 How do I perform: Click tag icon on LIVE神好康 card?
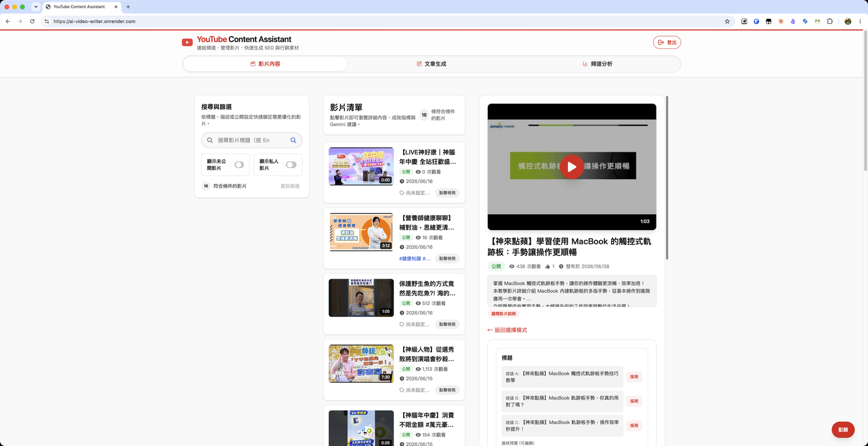pyautogui.click(x=402, y=193)
